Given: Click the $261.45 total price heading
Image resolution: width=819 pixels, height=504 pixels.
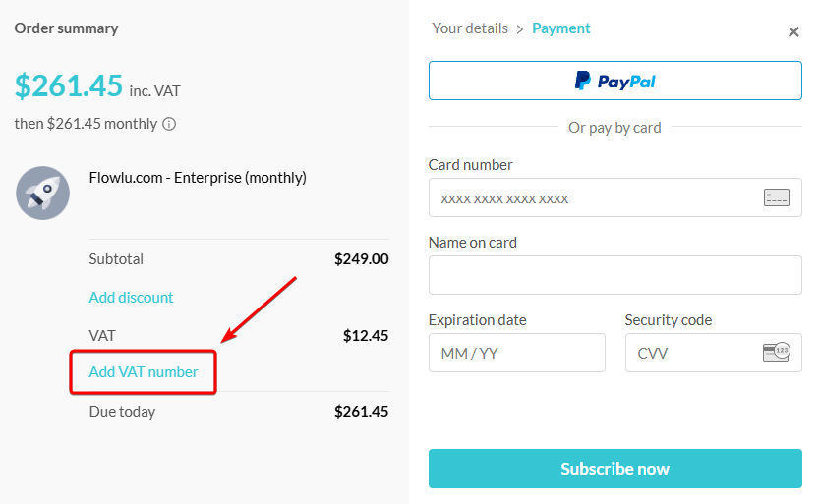Looking at the screenshot, I should (x=69, y=85).
